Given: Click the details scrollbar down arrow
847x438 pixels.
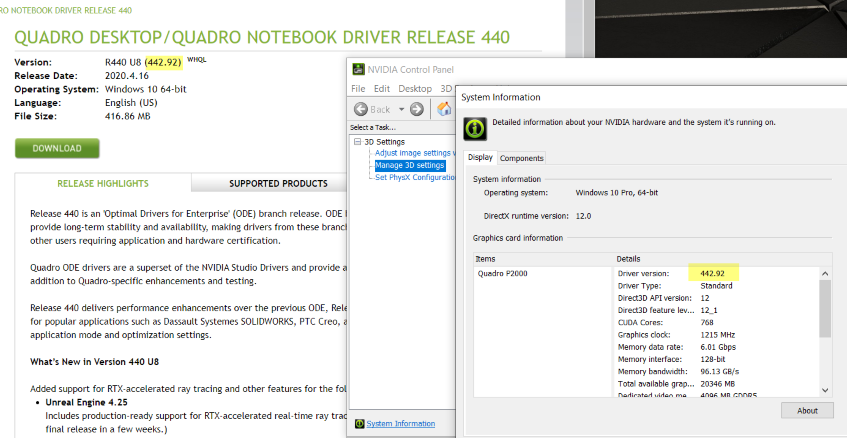Looking at the screenshot, I should pos(825,390).
